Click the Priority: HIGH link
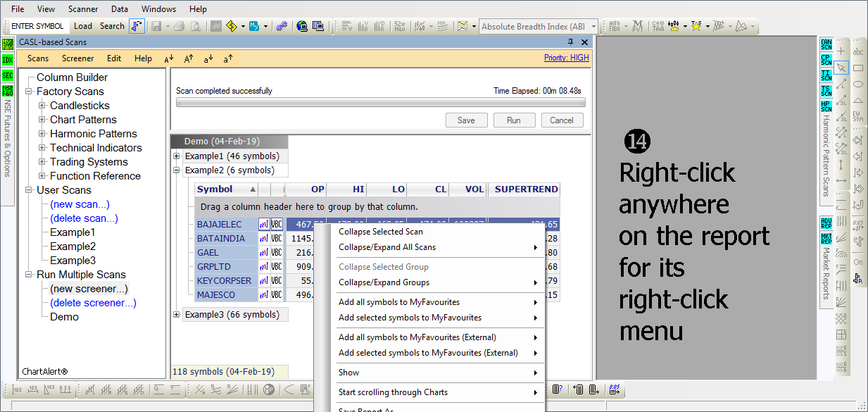Viewport: 868px width, 412px height. coord(567,58)
